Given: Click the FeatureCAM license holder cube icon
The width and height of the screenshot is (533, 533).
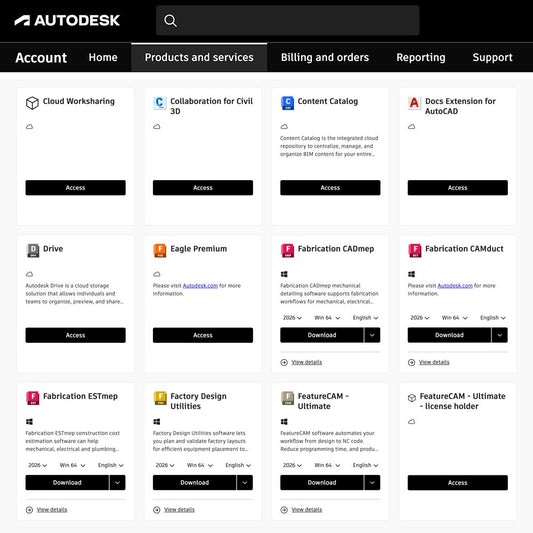Looking at the screenshot, I should click(412, 398).
